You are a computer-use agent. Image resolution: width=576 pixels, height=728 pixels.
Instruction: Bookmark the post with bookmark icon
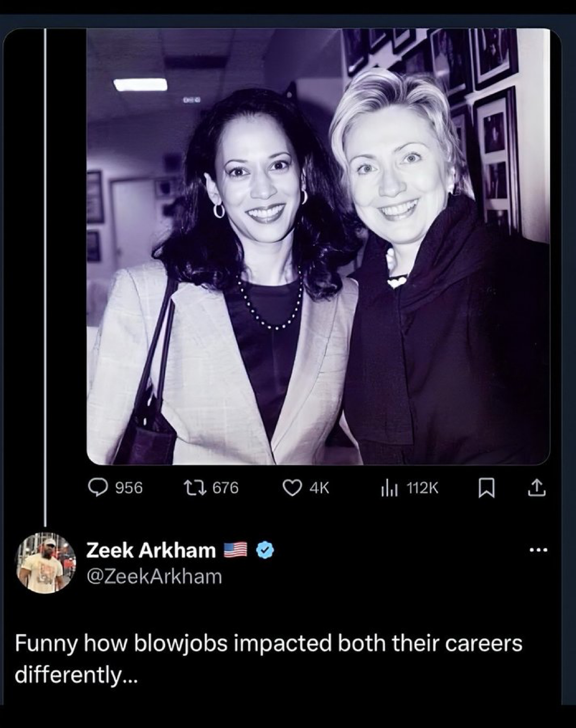point(485,489)
